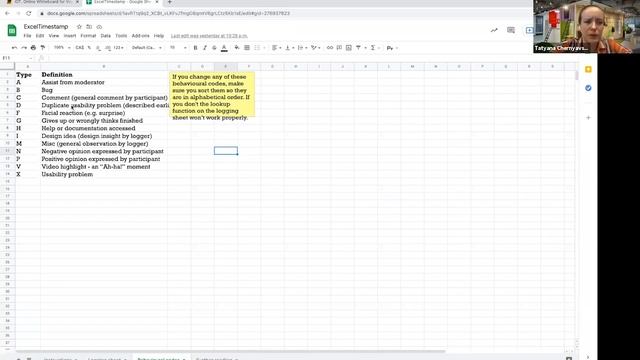
Task: Undo the last action
Action: click(14, 48)
